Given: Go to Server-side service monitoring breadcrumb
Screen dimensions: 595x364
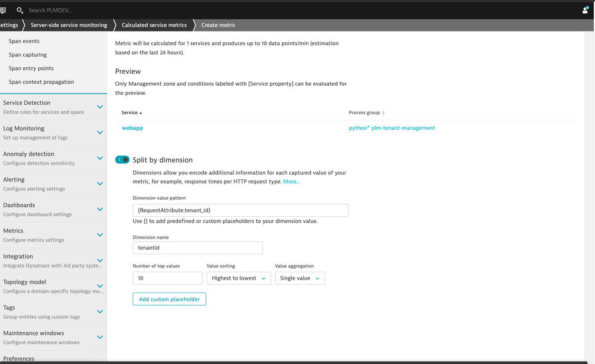Looking at the screenshot, I should 68,25.
